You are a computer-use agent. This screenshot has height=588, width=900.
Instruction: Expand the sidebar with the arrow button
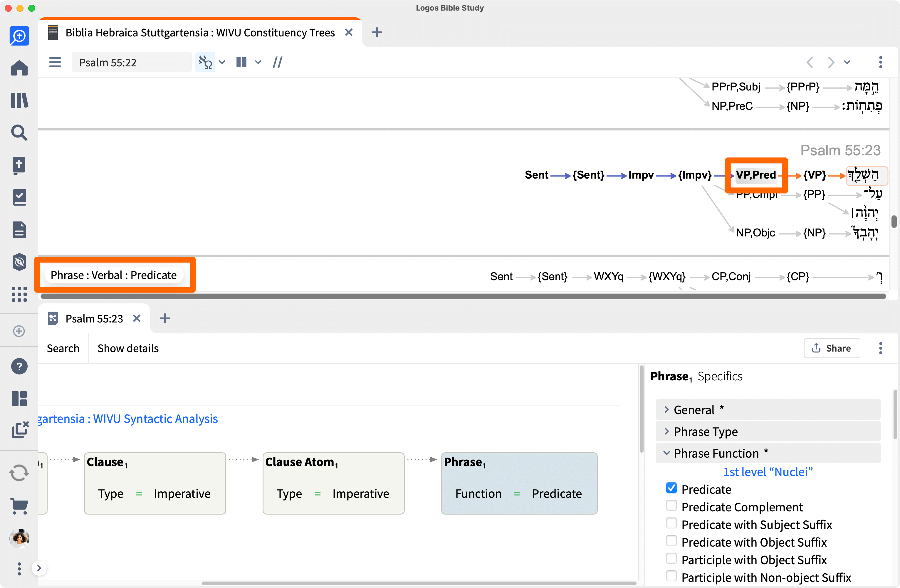[x=39, y=568]
